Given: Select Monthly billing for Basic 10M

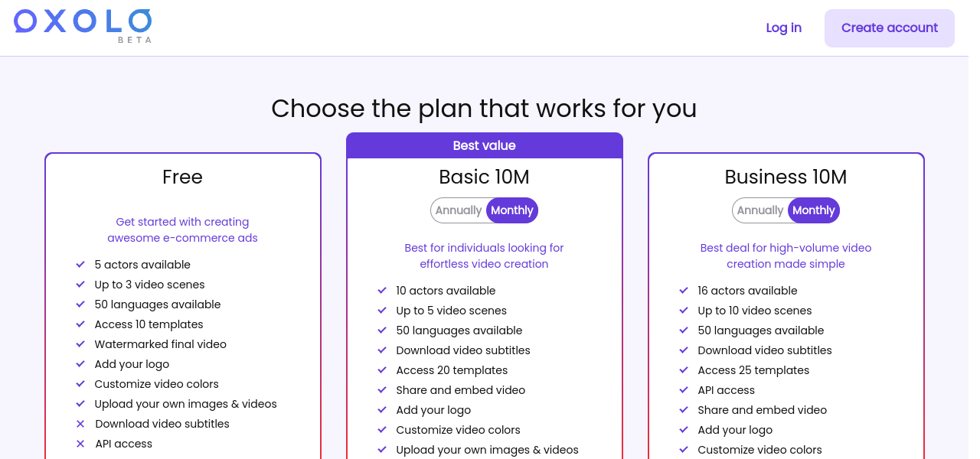Looking at the screenshot, I should pyautogui.click(x=512, y=210).
